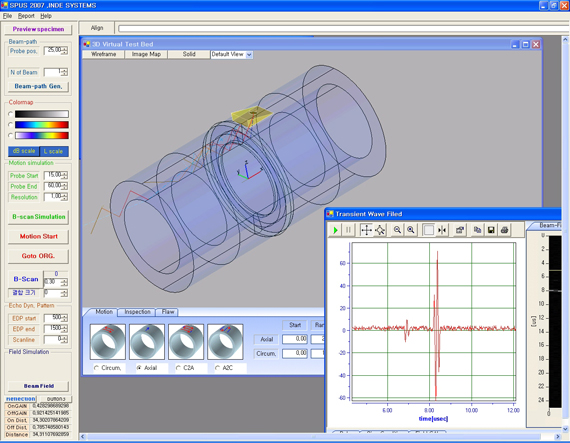Click the printer icon in chart toolbar
Viewport: 570px width, 443px height.
click(504, 230)
